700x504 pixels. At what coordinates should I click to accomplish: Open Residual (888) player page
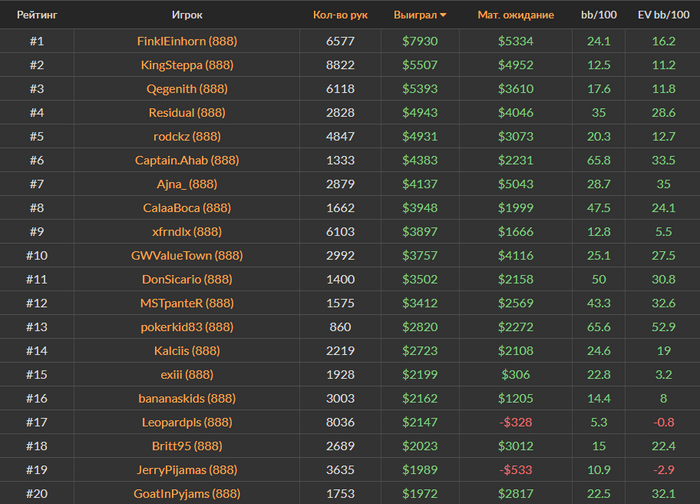[x=187, y=113]
